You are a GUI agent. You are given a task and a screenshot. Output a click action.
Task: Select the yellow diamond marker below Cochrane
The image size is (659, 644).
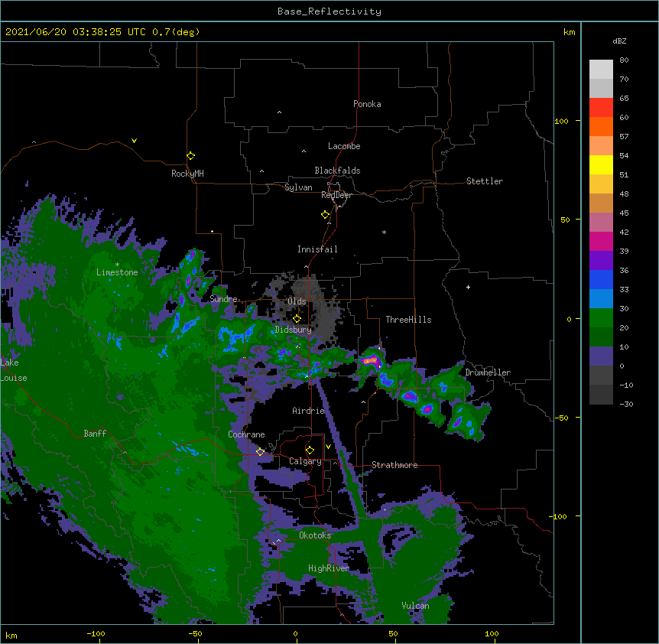tap(260, 452)
